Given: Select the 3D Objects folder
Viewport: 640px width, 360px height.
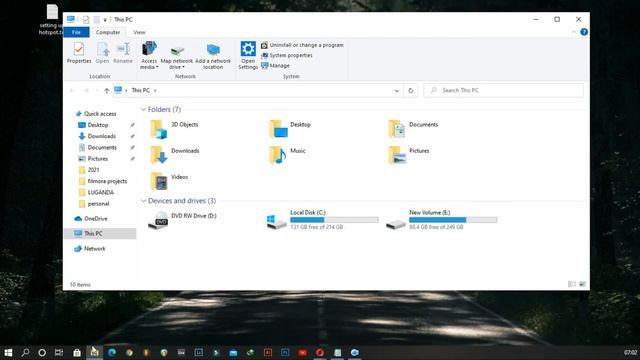Looking at the screenshot, I should point(174,129).
